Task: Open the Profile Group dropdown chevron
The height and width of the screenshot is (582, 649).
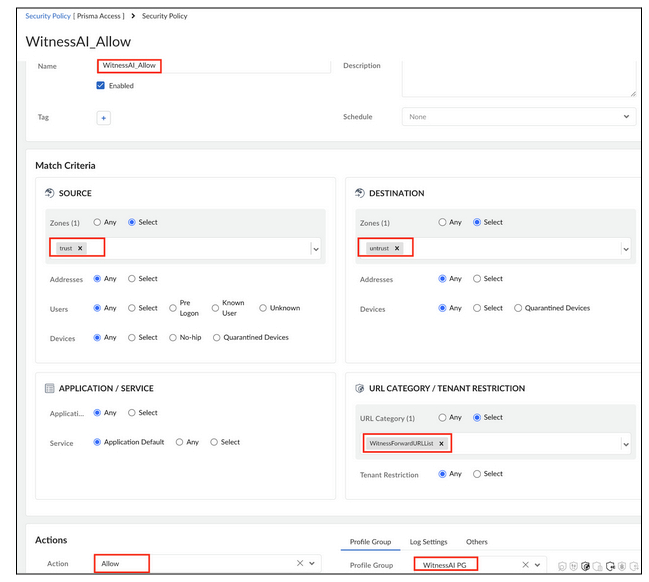Action: [537, 565]
